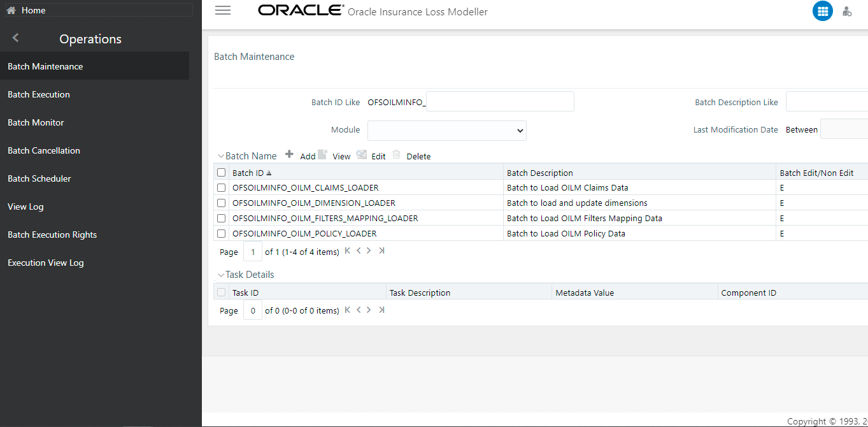Viewport: 868px width, 427px height.
Task: Go to first page in Batch Name pager
Action: [348, 251]
